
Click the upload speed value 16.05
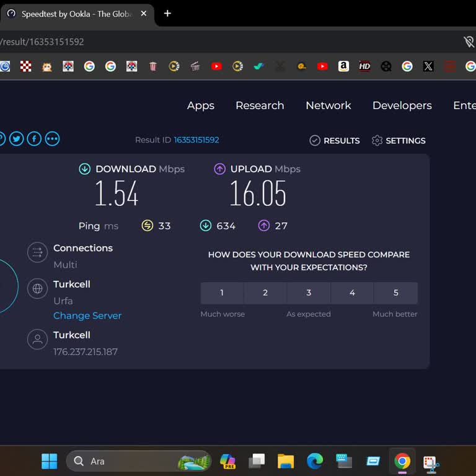tap(258, 193)
